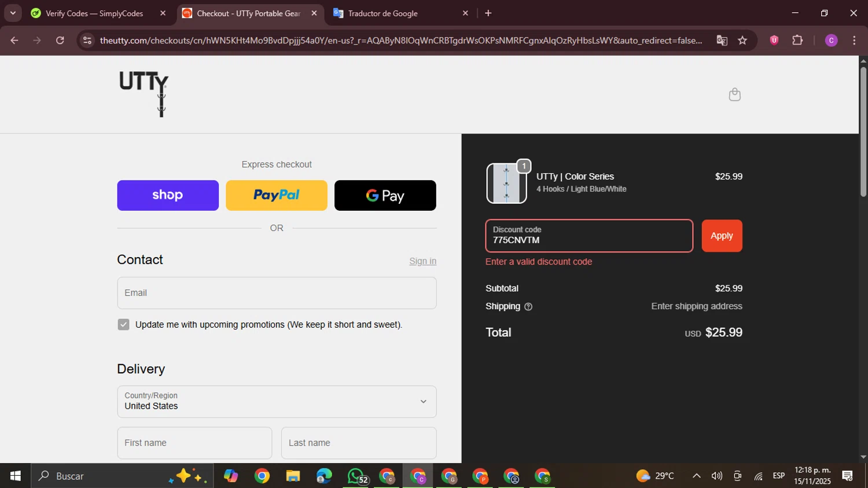Close the Verify Codes tab
The image size is (868, 488).
[x=163, y=13]
